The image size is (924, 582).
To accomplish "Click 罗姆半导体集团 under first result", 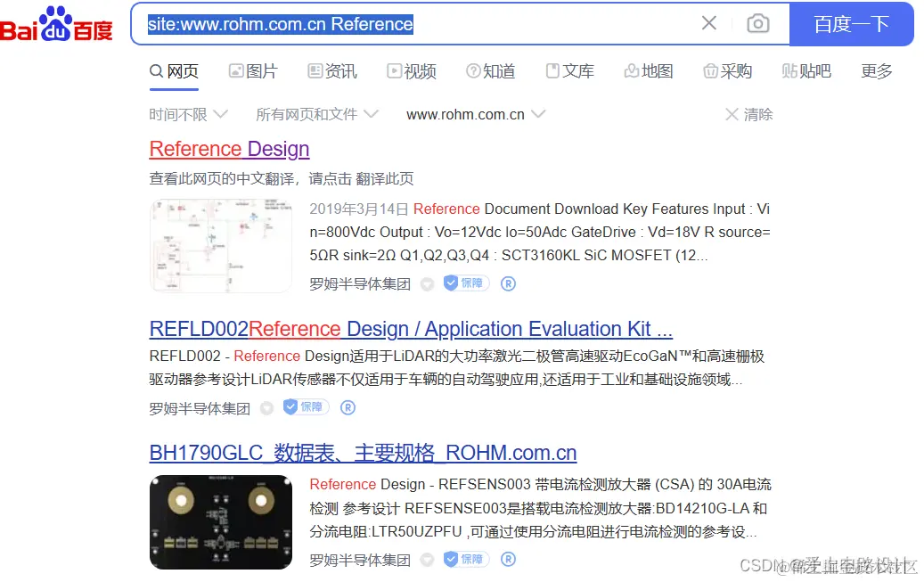I will pyautogui.click(x=360, y=284).
